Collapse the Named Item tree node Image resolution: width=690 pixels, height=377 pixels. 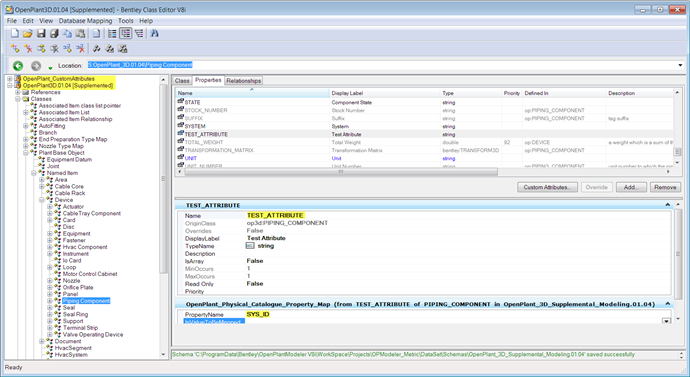(x=33, y=173)
